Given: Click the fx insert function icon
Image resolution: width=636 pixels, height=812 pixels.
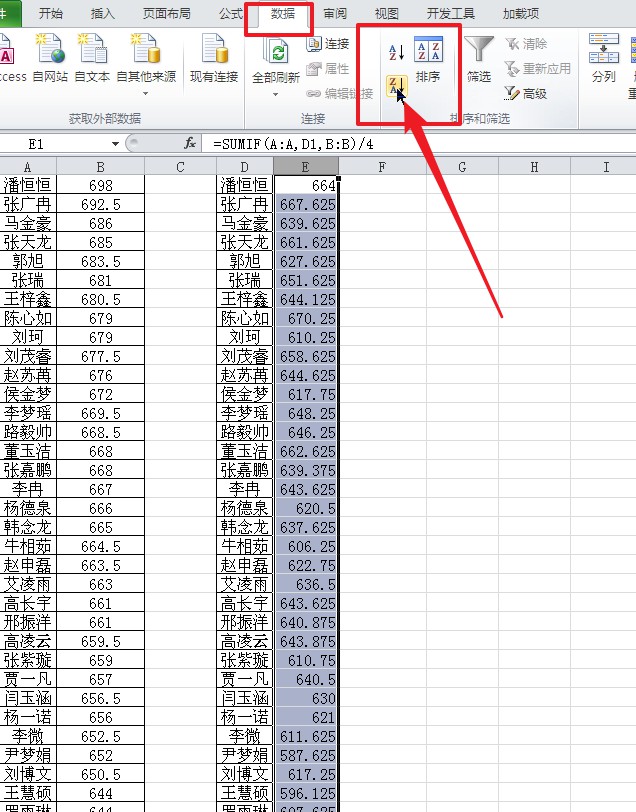Looking at the screenshot, I should click(x=190, y=143).
